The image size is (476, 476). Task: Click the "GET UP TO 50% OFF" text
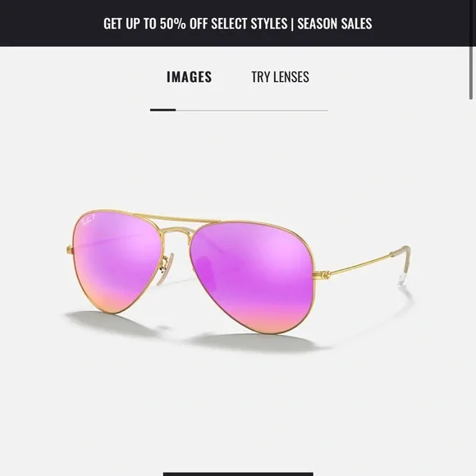(x=144, y=24)
